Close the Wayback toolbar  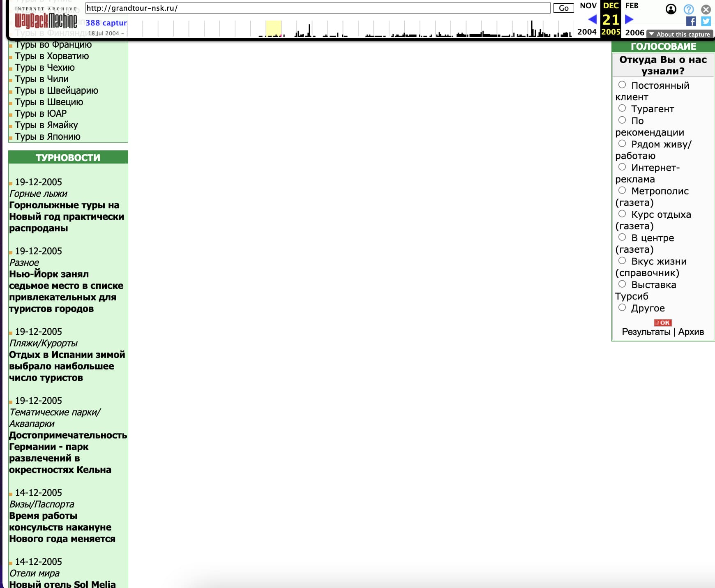pyautogui.click(x=706, y=9)
